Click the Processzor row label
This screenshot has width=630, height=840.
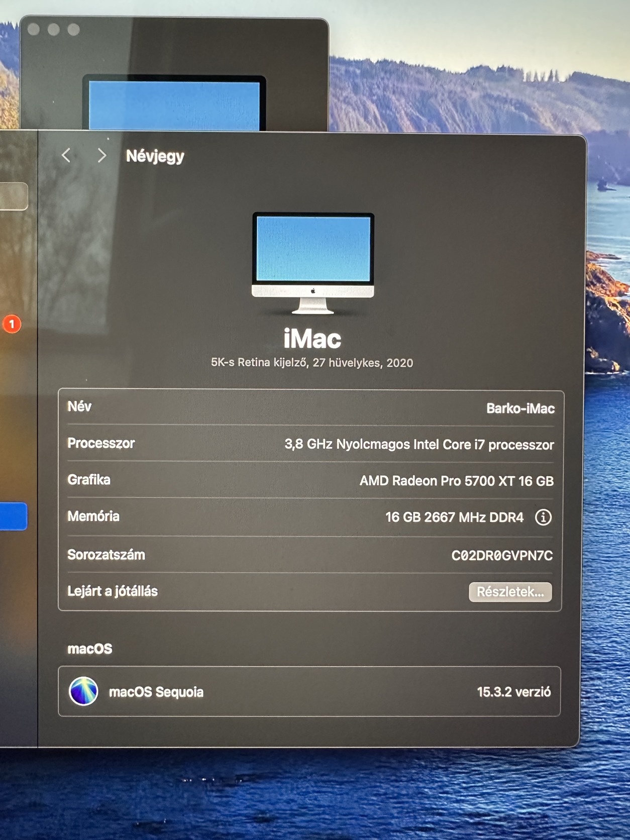pos(101,443)
